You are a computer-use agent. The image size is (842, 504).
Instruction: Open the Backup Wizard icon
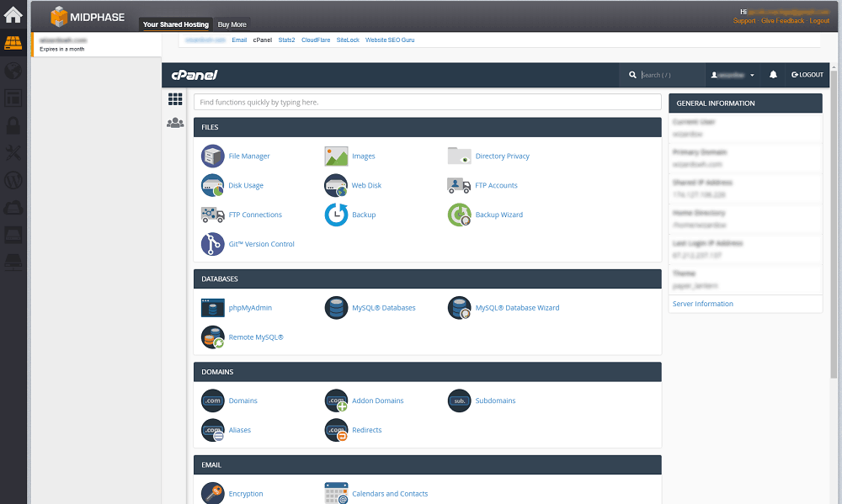(x=459, y=215)
